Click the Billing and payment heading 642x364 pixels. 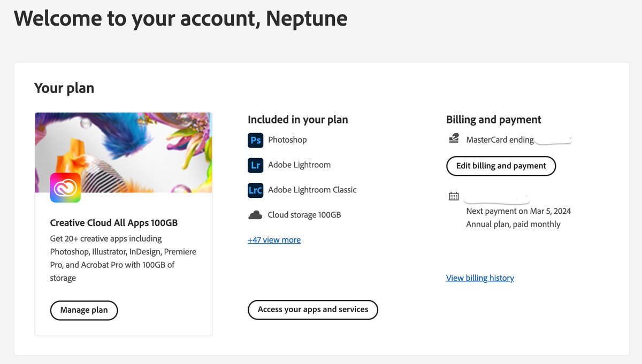coord(494,120)
